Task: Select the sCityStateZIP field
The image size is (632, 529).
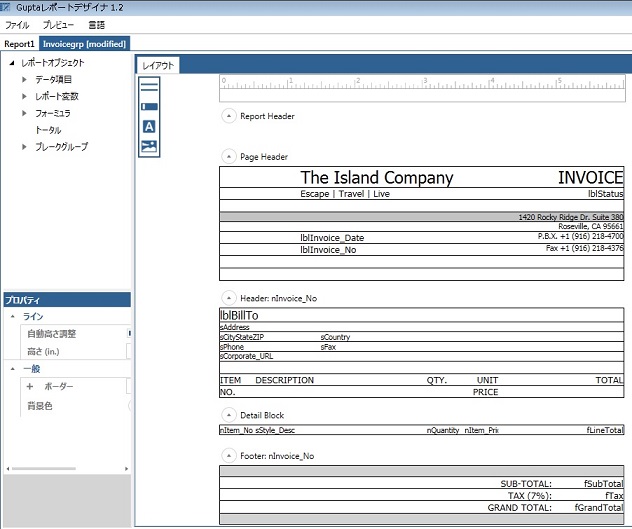Action: click(x=242, y=337)
